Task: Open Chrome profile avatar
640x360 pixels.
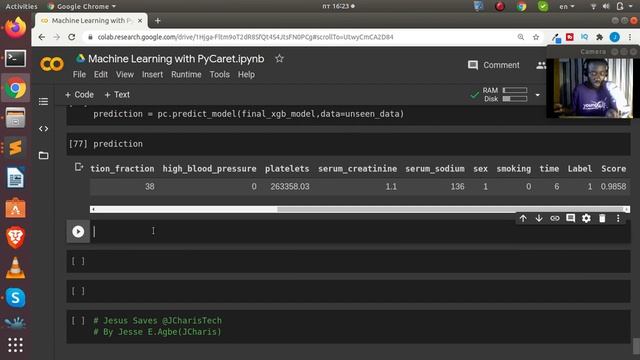Action: click(x=615, y=37)
